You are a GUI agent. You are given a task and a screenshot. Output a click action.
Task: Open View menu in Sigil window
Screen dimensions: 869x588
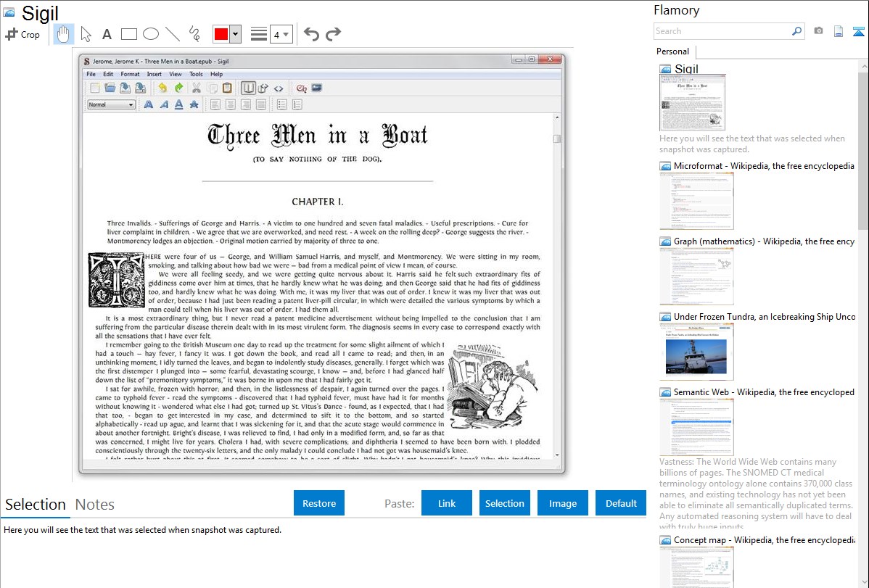(x=175, y=74)
